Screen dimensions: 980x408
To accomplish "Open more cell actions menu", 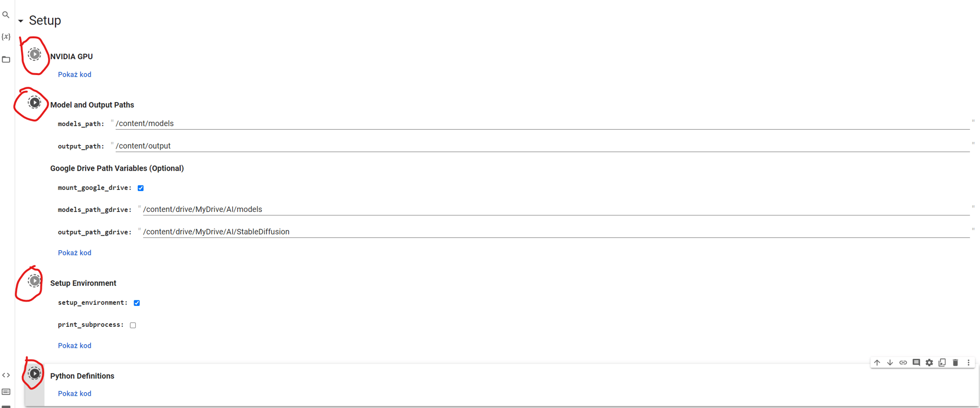I will pyautogui.click(x=968, y=363).
